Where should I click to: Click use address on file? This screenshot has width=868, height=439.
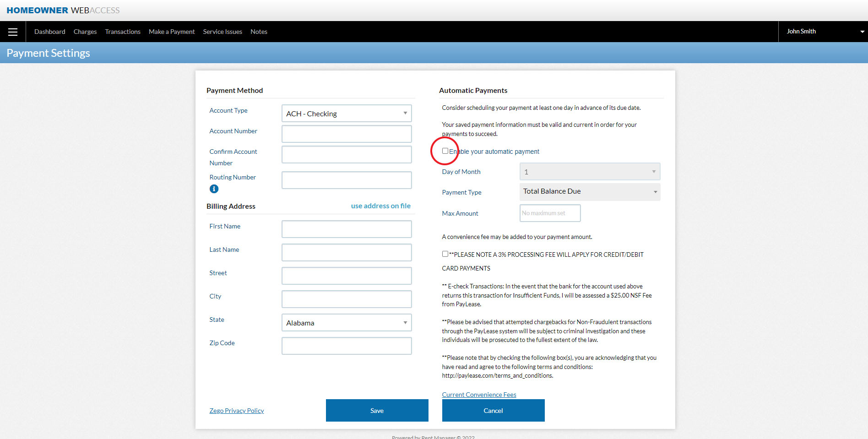[380, 206]
